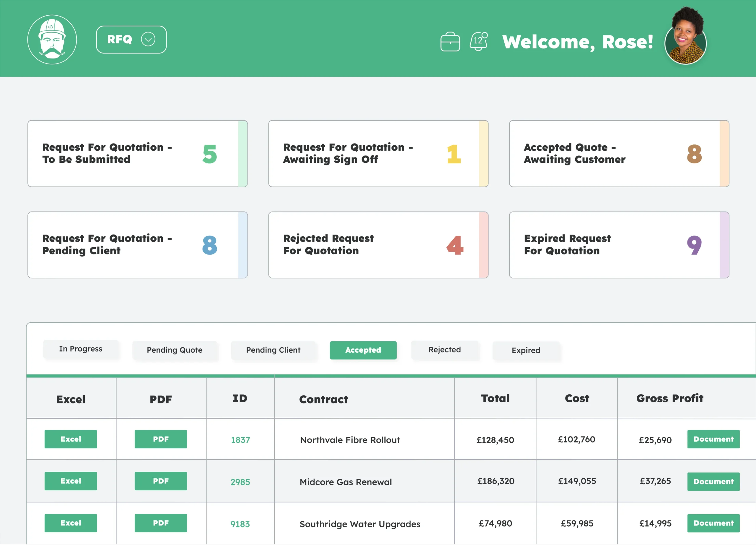
Task: Click the ID column header
Action: click(x=240, y=398)
